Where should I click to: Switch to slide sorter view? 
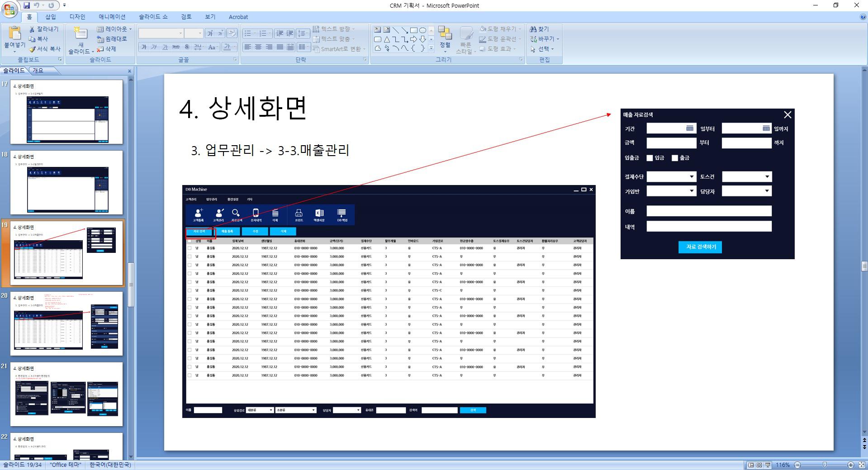[x=759, y=465]
